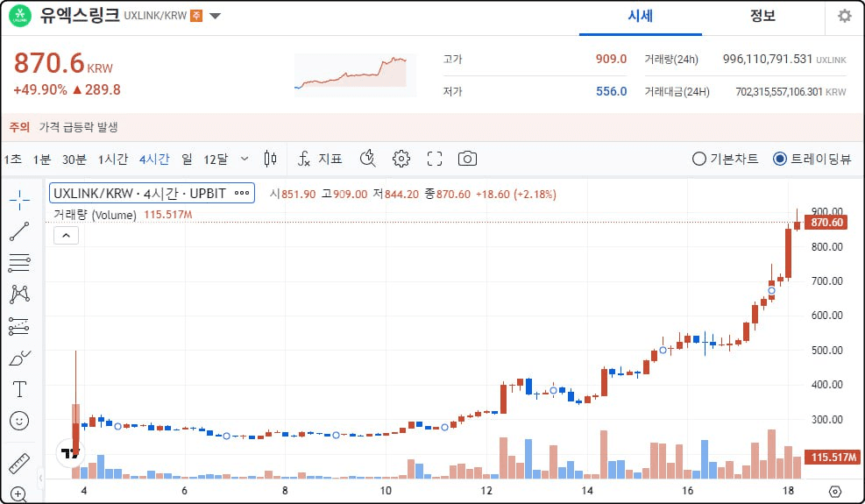Click the 996,110,791.531 trading volume value
The height and width of the screenshot is (504, 865).
(768, 59)
